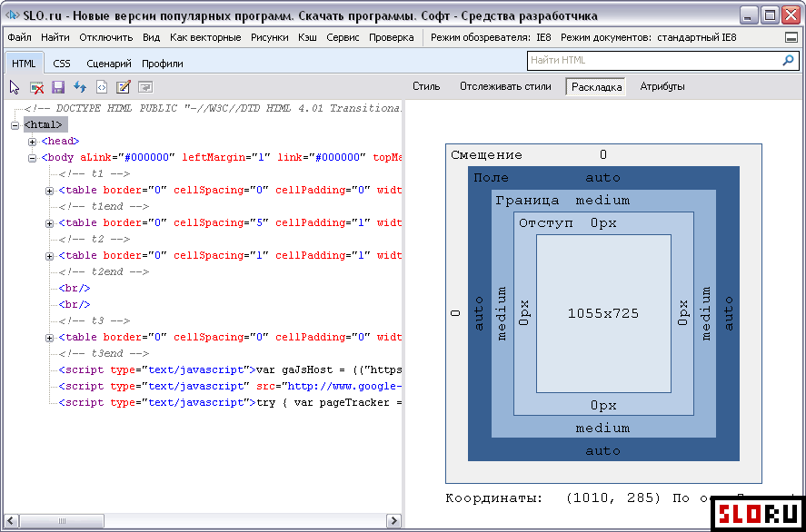Expand the table after the t3 comment
The image size is (806, 532).
pyautogui.click(x=49, y=338)
